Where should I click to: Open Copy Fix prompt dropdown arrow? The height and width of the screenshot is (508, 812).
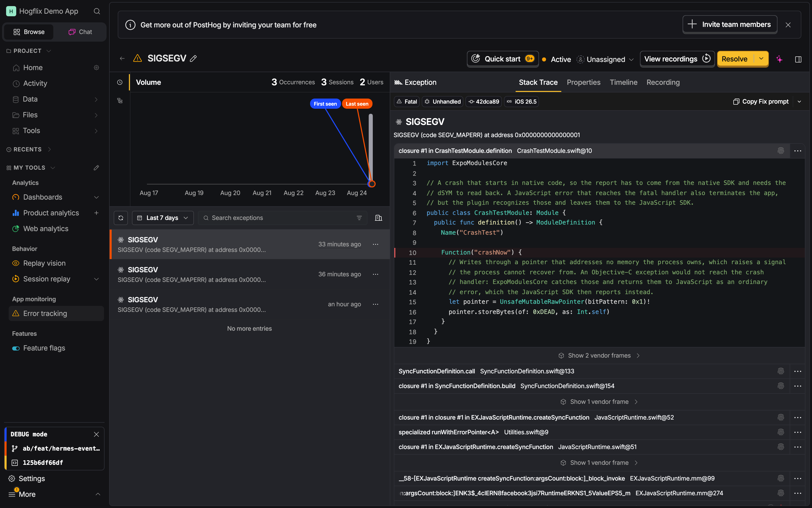pos(799,101)
